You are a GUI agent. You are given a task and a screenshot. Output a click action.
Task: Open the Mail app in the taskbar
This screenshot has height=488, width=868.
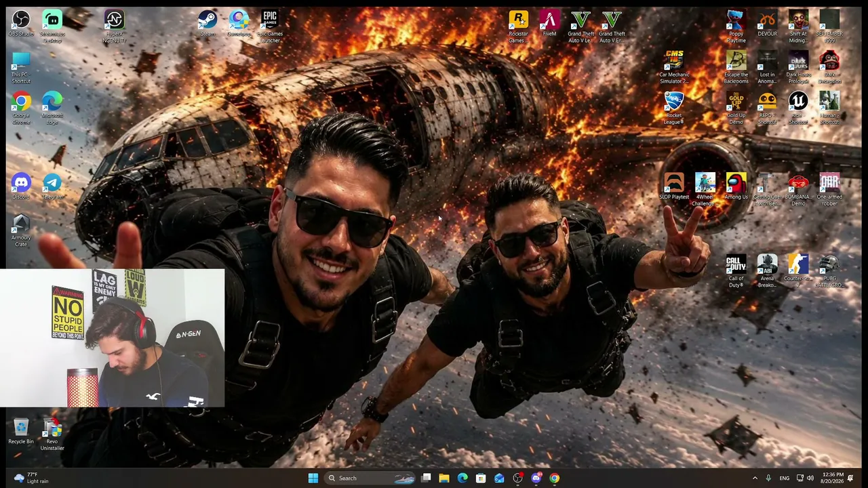click(x=499, y=478)
